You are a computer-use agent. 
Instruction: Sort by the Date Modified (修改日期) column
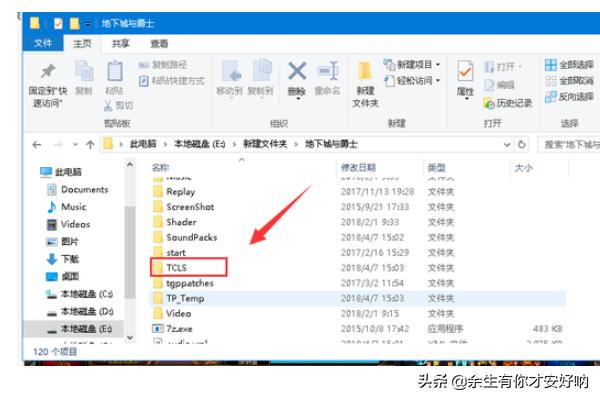[x=358, y=167]
